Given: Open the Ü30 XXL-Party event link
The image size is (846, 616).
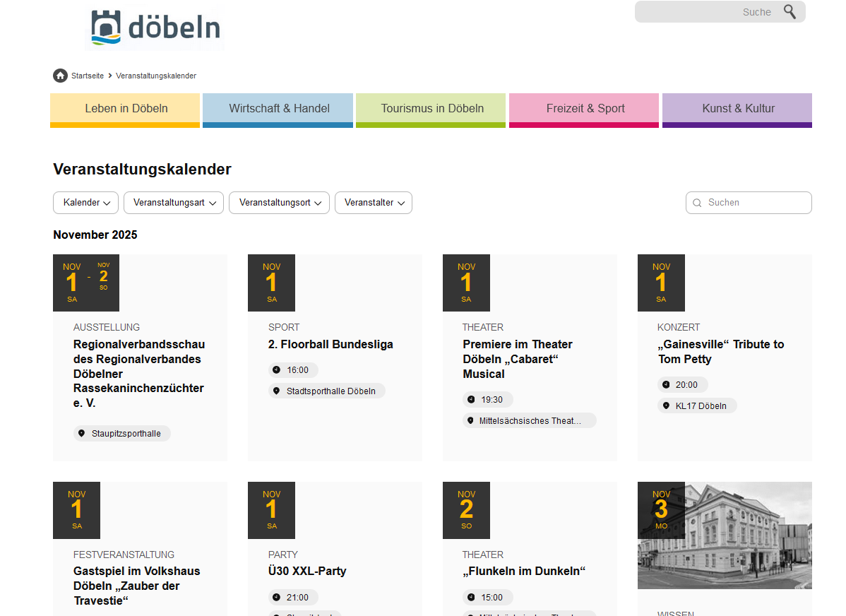Looking at the screenshot, I should tap(307, 571).
